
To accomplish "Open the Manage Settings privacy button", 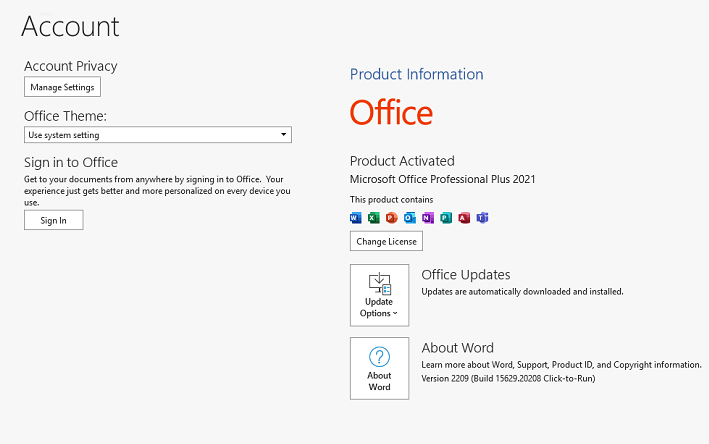I will point(62,87).
